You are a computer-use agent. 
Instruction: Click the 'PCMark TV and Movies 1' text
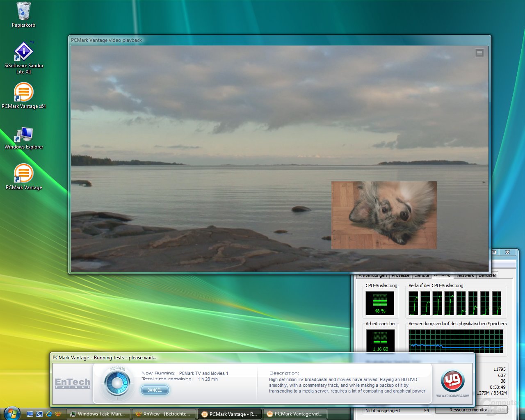tap(203, 373)
